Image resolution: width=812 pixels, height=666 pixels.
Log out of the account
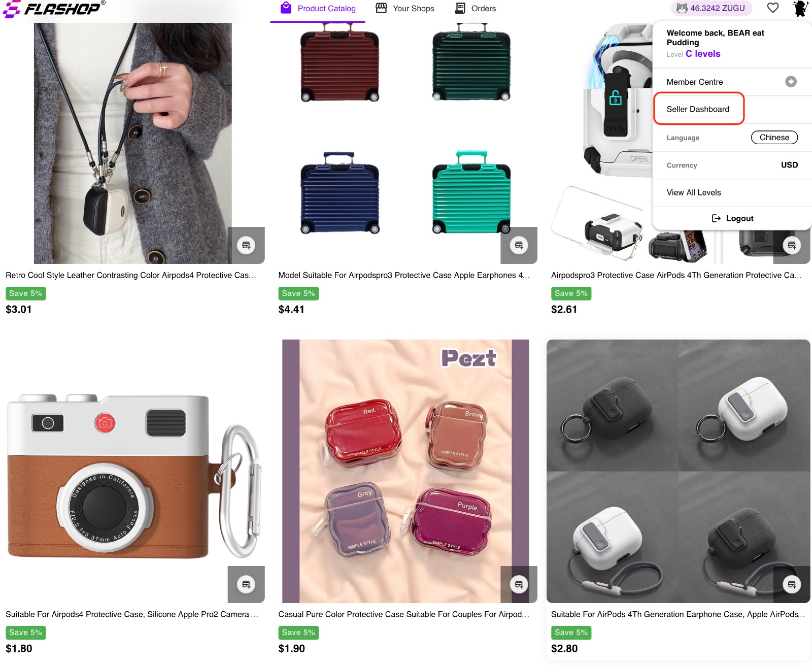click(x=732, y=218)
